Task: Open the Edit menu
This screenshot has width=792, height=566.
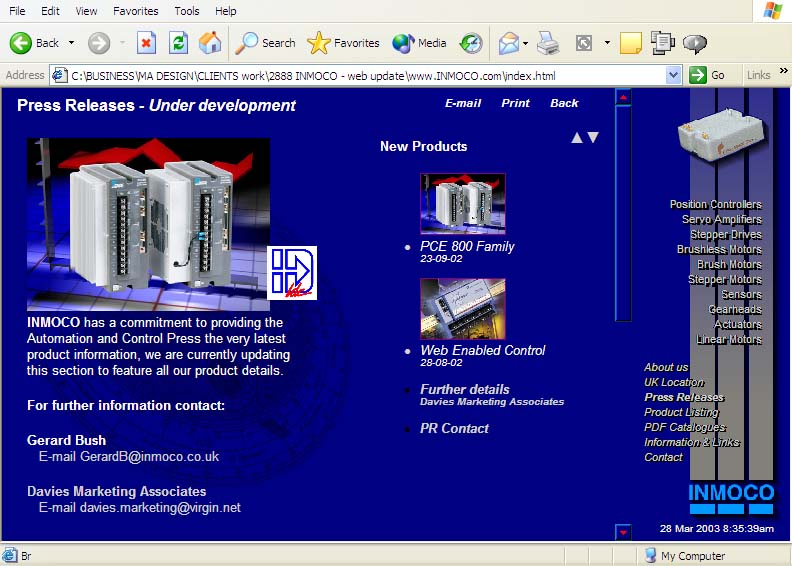Action: 50,11
